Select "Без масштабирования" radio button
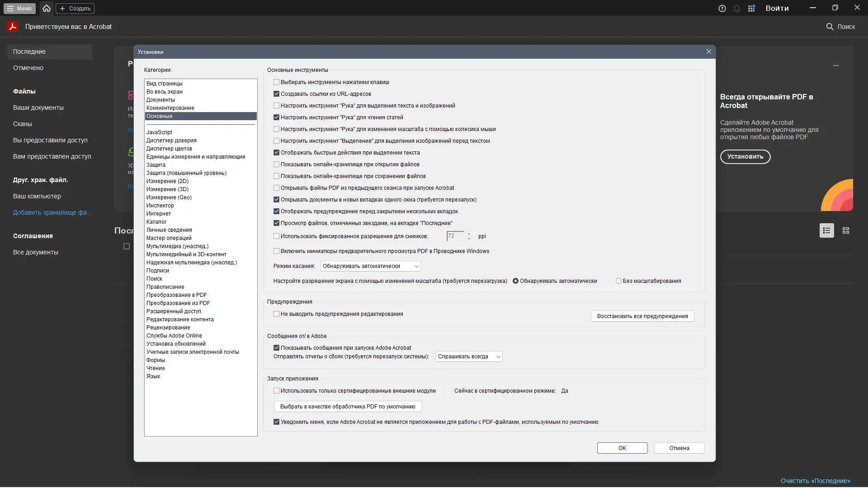 [x=618, y=281]
